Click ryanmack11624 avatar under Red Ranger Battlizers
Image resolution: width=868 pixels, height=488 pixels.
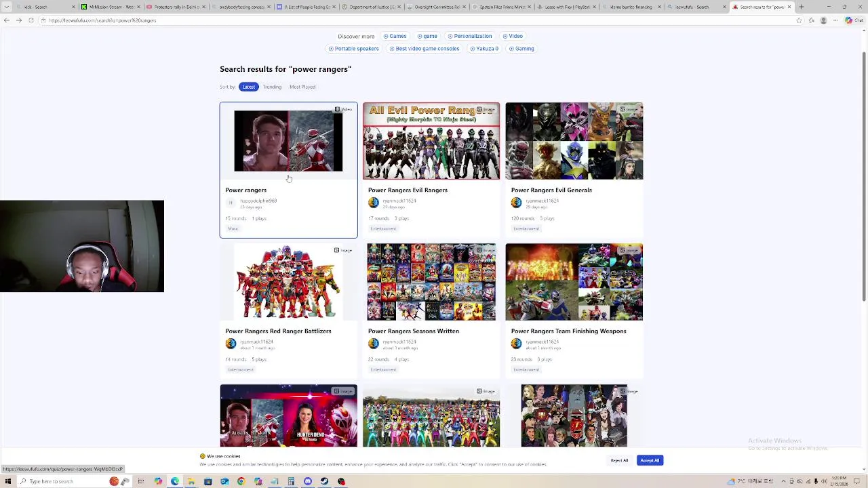point(231,344)
